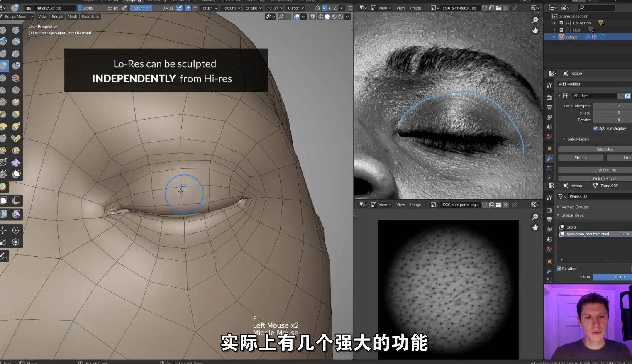Select the purple Cloth brush

(16, 162)
